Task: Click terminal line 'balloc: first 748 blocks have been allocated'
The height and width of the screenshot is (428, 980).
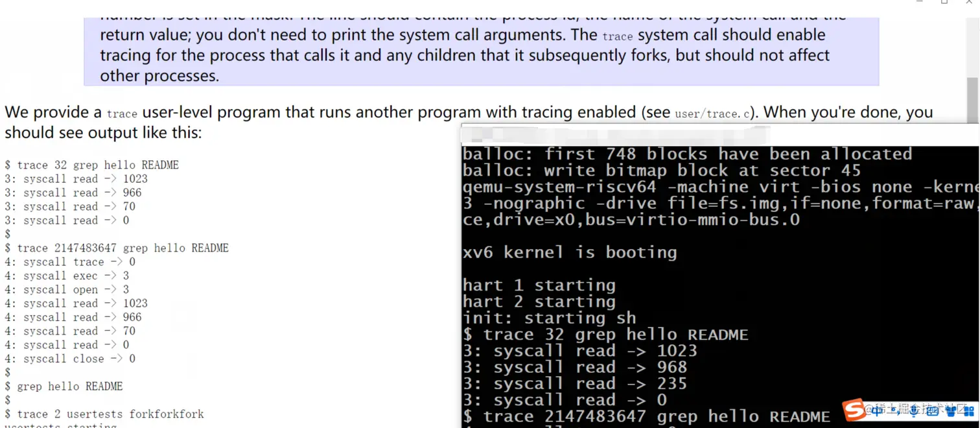Action: [x=688, y=154]
